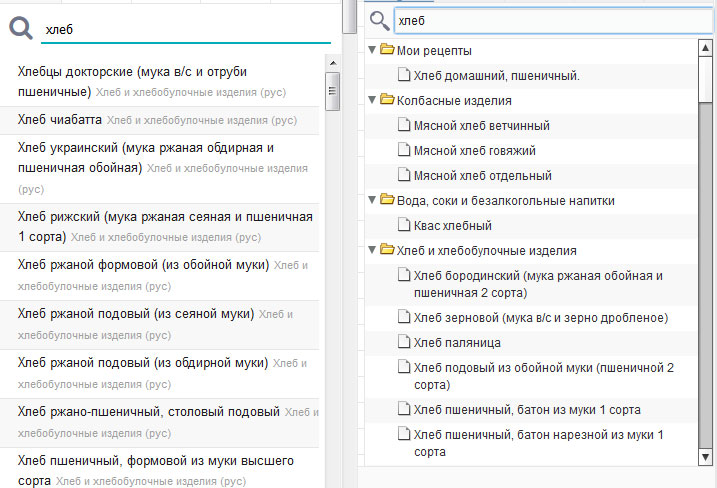Screen dimensions: 717x488
Task: Collapse the Колбасные изделия tree group
Action: pyautogui.click(x=373, y=100)
